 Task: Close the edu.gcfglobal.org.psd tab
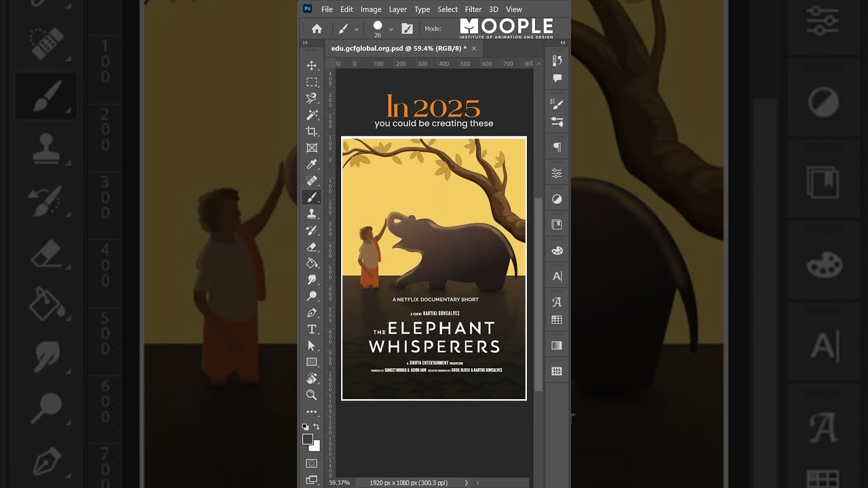(474, 48)
